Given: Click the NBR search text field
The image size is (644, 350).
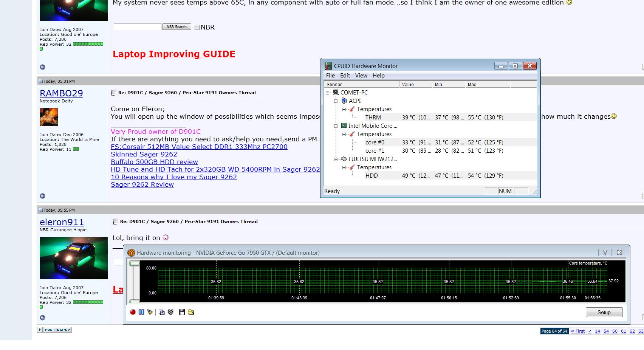Looking at the screenshot, I should pos(138,27).
